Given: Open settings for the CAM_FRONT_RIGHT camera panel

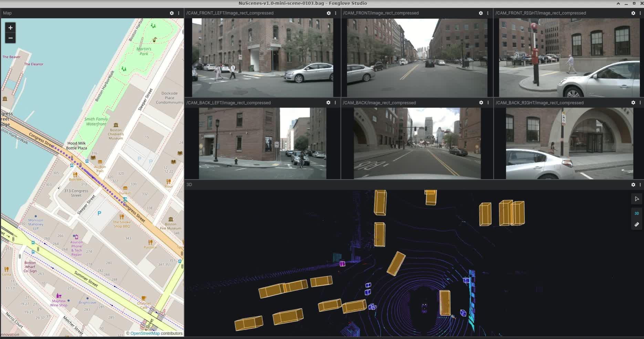Looking at the screenshot, I should tap(633, 13).
